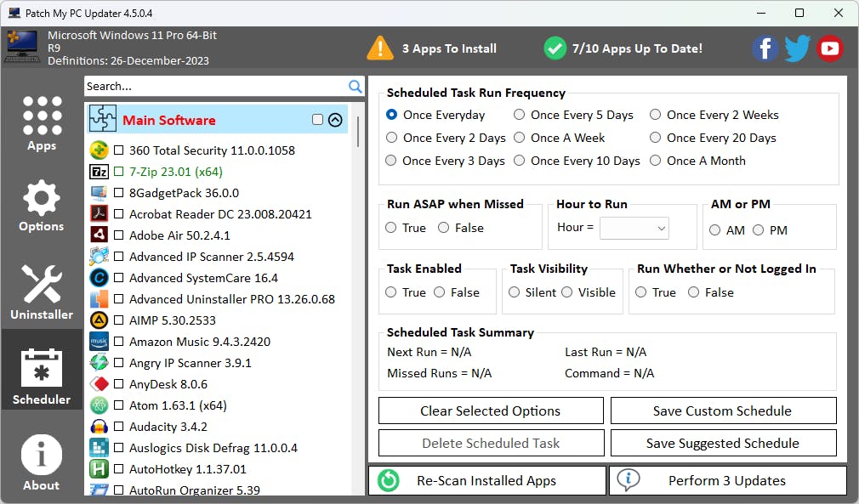Click the Acrobat Reader DC icon
This screenshot has width=859, height=504.
99,214
